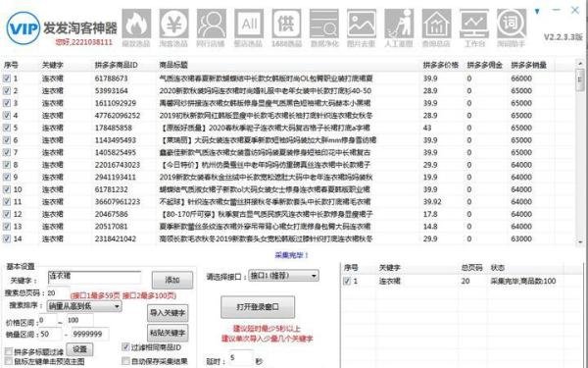Select product ID 53993164
The width and height of the screenshot is (588, 368).
(111, 91)
